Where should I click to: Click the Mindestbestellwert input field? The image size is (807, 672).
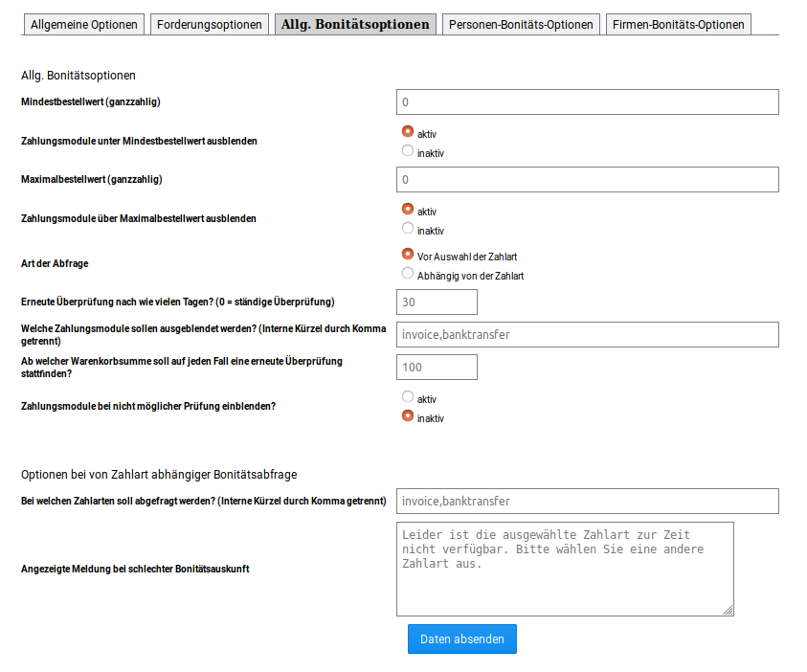[x=587, y=101]
